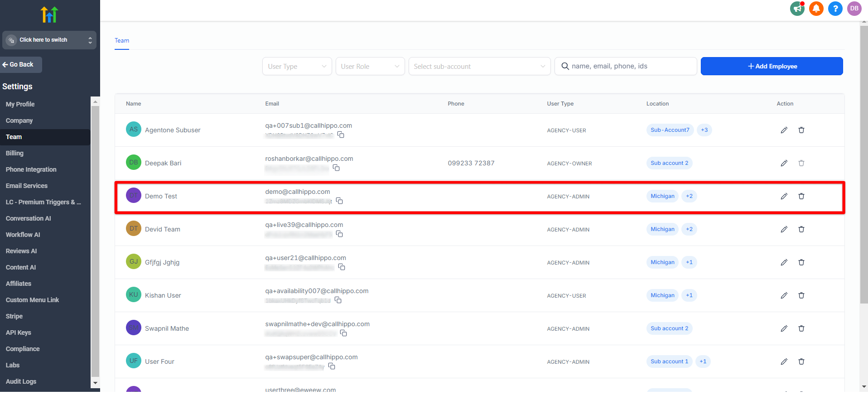The width and height of the screenshot is (868, 400).
Task: Expand +2 locations for Devid Team
Action: [690, 229]
